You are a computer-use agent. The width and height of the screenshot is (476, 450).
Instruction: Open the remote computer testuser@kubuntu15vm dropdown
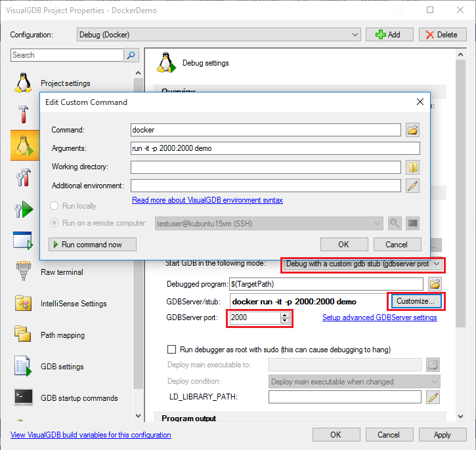coord(269,224)
